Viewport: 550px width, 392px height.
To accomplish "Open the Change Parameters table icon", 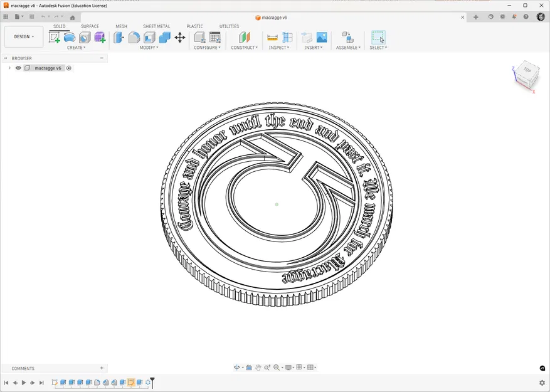I will (215, 37).
